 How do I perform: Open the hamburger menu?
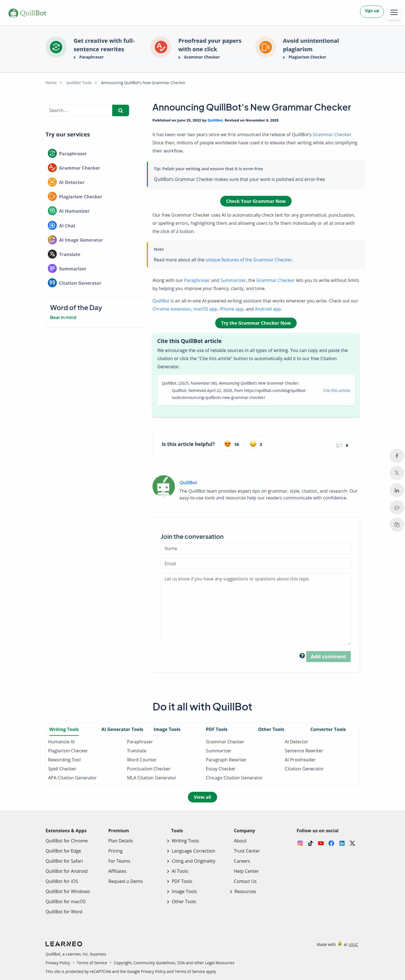393,13
